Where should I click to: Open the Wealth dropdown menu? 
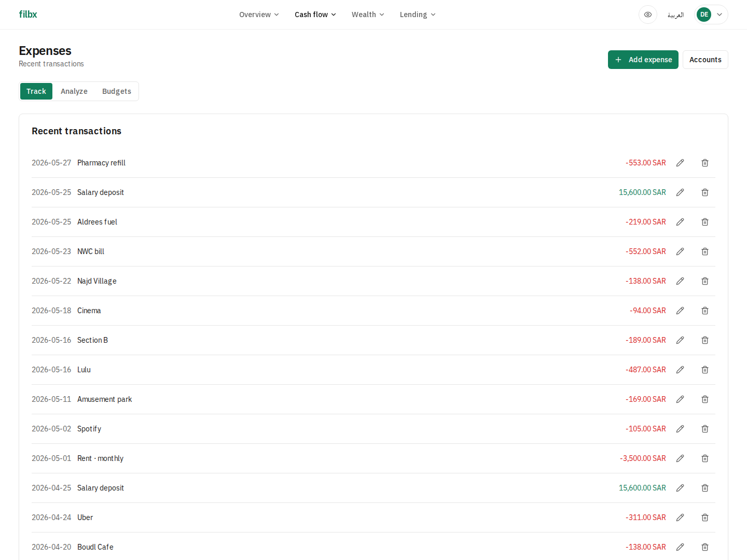tap(368, 15)
